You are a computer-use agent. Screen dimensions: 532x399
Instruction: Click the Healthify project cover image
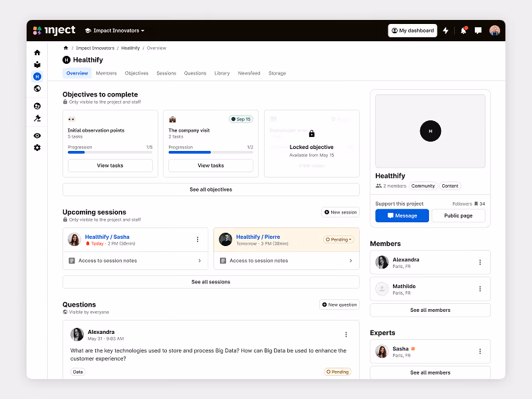430,131
